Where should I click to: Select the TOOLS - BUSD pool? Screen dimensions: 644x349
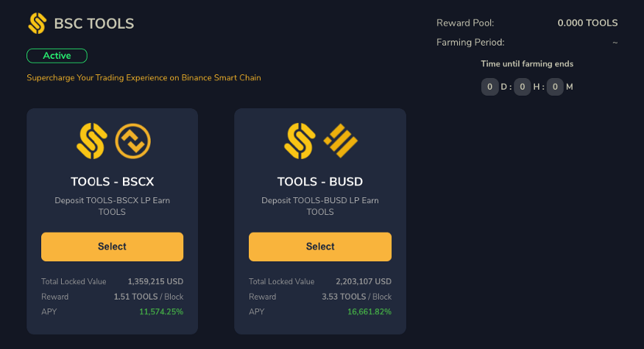pos(320,247)
